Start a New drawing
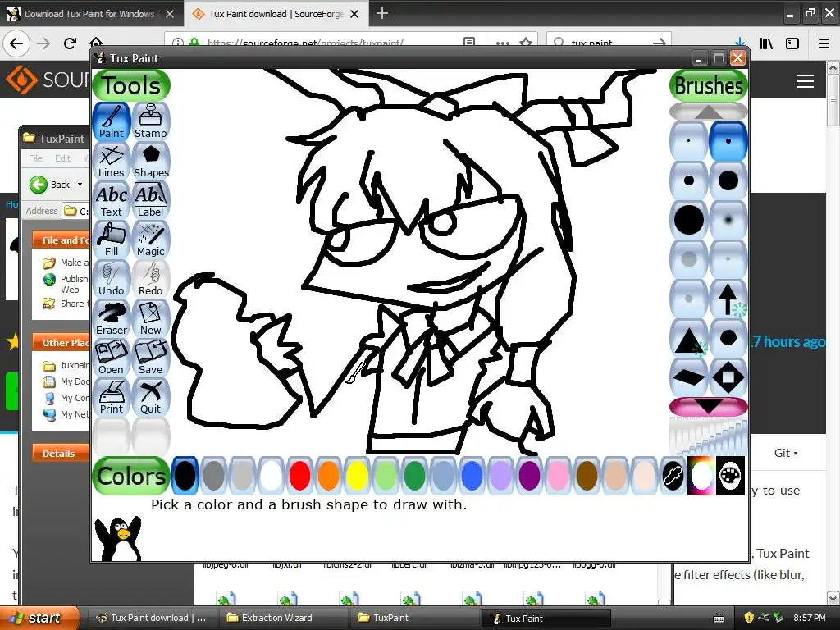The image size is (840, 630). [x=151, y=319]
